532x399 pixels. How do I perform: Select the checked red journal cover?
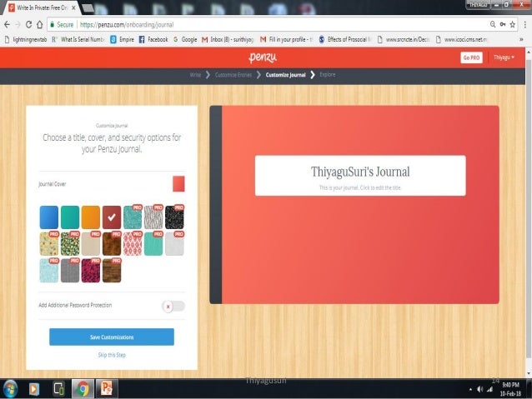(x=112, y=217)
